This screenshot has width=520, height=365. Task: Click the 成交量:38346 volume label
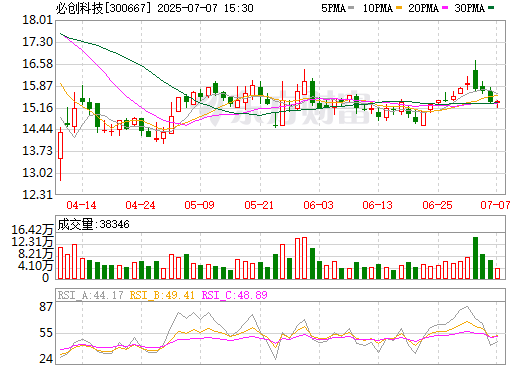pos(93,224)
